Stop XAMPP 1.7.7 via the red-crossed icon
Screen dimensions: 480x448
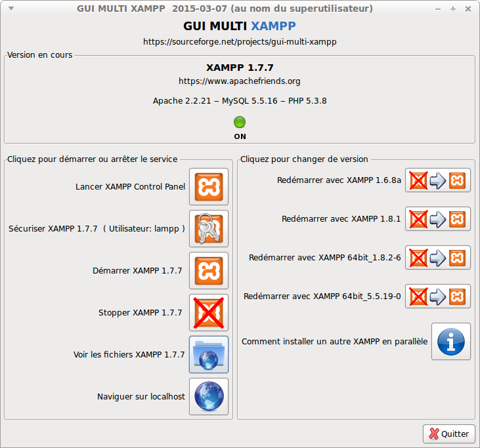click(209, 312)
